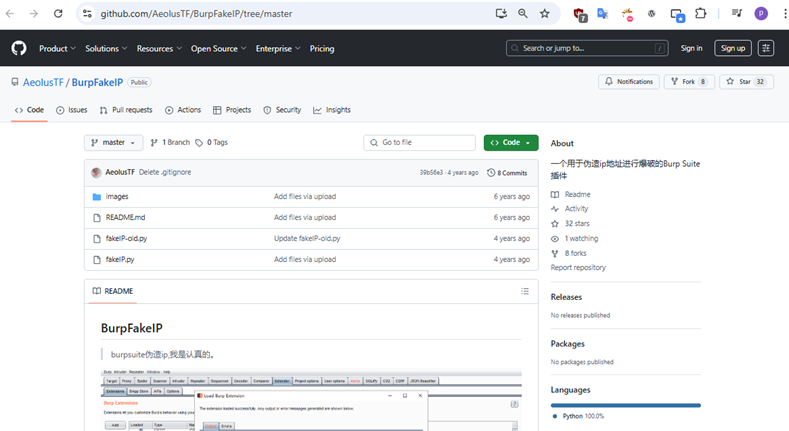Click the Python language bar
The height and width of the screenshot is (431, 789).
[x=625, y=405]
